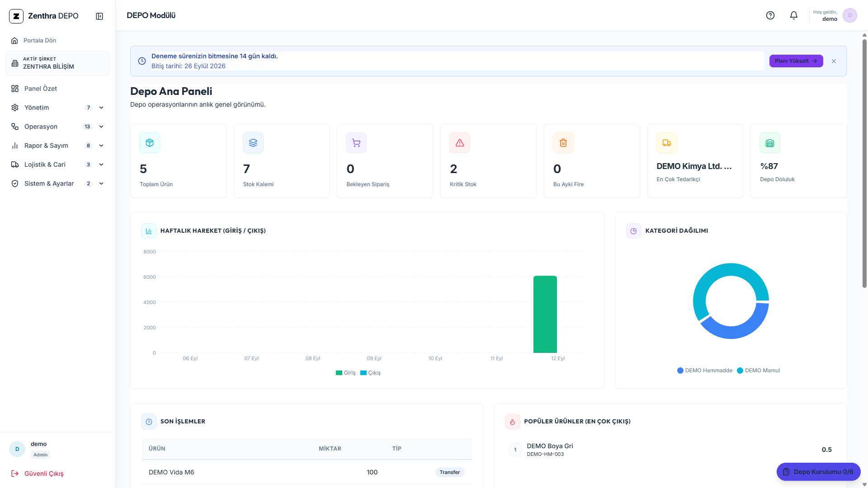
Task: Click the Panel Özet dashboard icon
Action: coord(15,89)
